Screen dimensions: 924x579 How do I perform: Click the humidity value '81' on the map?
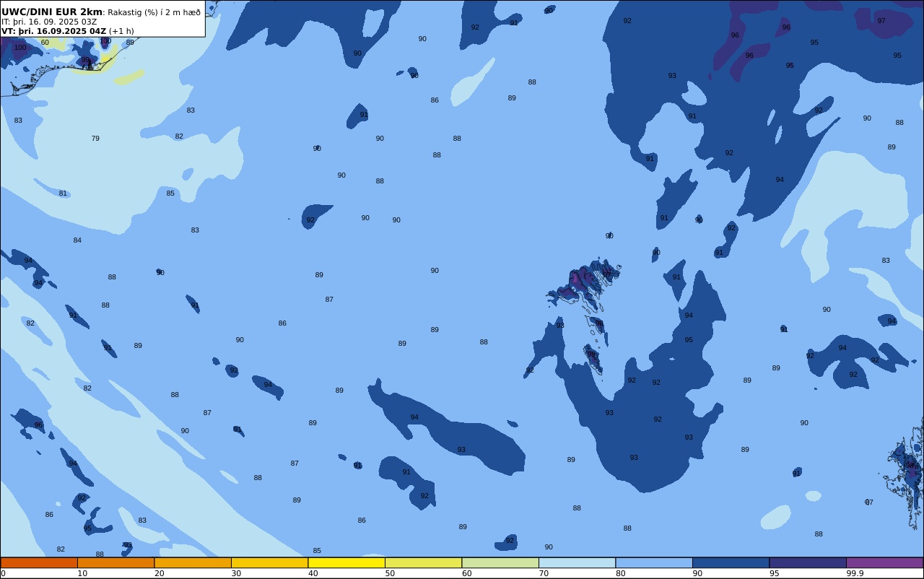tap(63, 193)
